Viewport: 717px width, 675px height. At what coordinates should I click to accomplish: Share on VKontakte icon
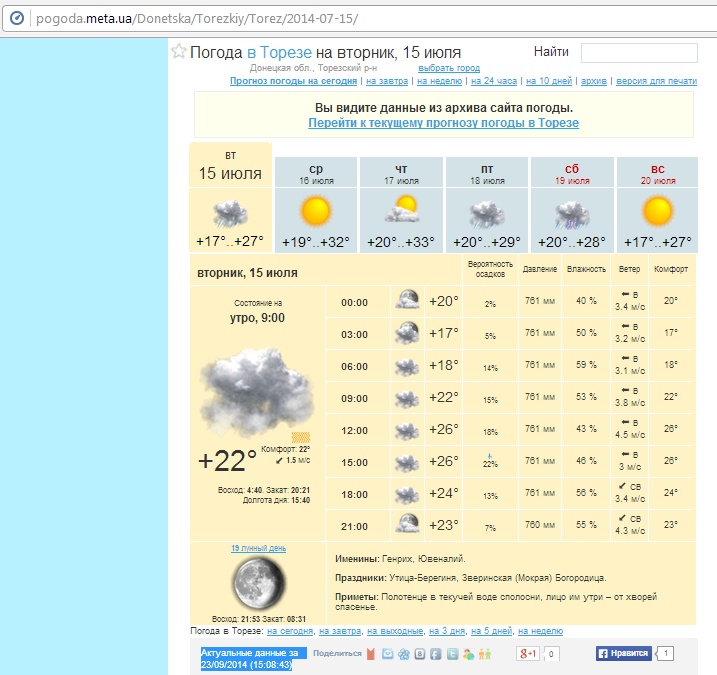tap(420, 654)
